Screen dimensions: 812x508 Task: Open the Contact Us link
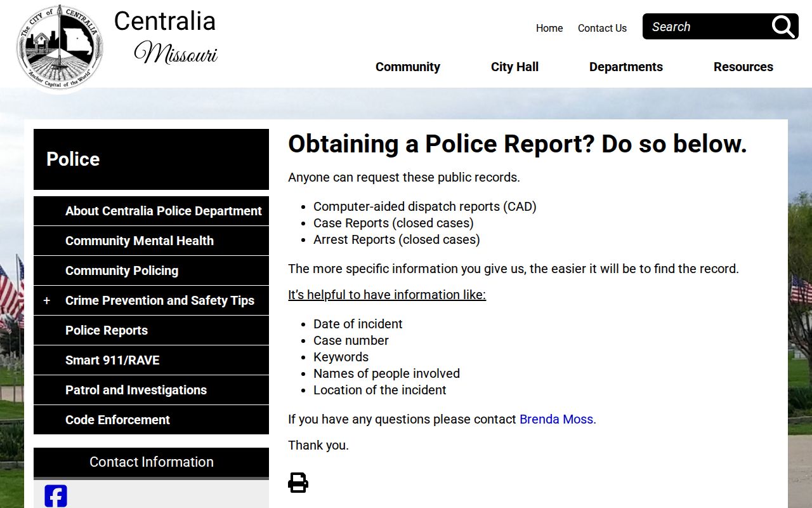(602, 28)
